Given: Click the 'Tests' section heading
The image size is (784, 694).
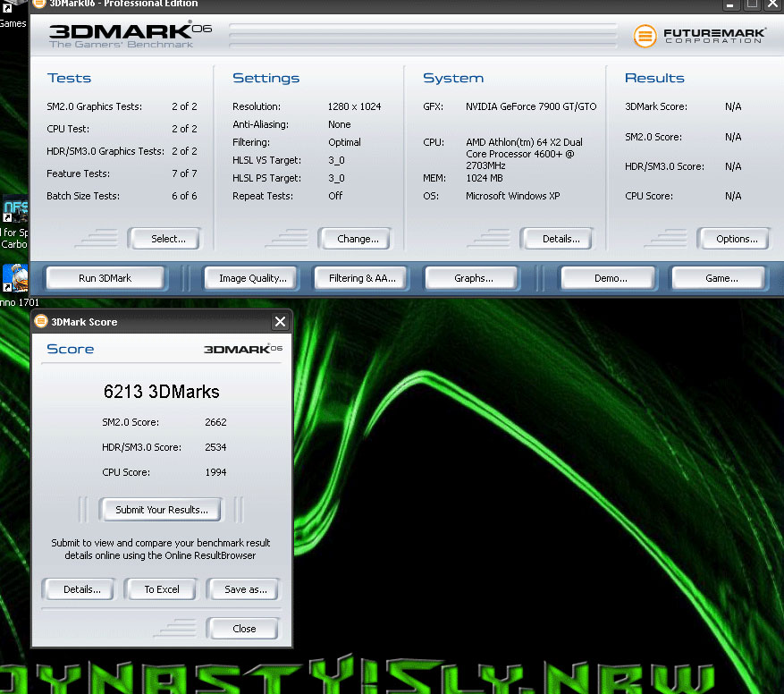Looking at the screenshot, I should tap(69, 78).
